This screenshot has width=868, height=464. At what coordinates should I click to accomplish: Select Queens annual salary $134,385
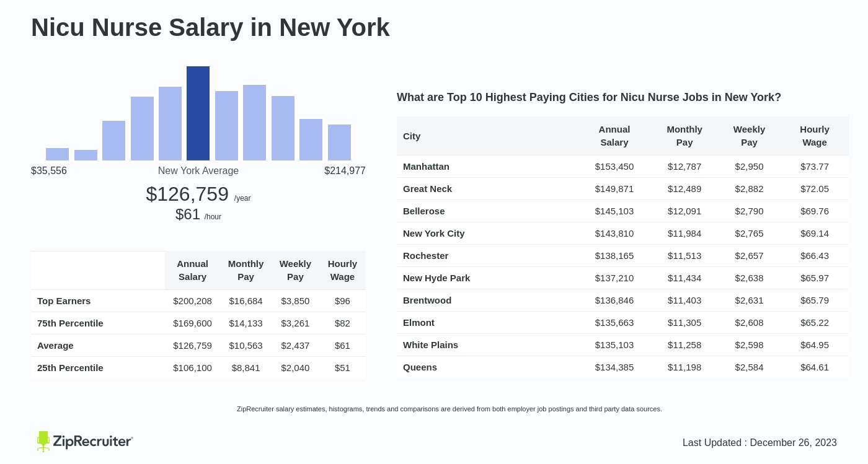click(614, 367)
